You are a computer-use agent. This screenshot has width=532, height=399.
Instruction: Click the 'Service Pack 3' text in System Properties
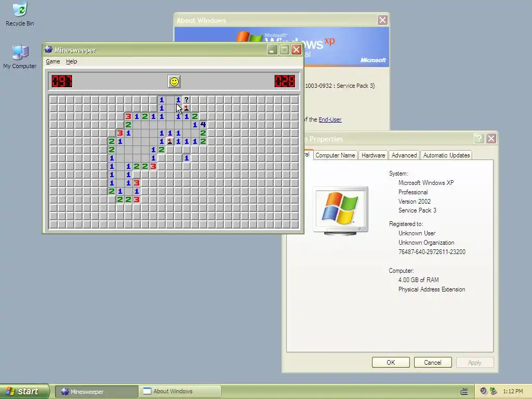[x=417, y=210]
